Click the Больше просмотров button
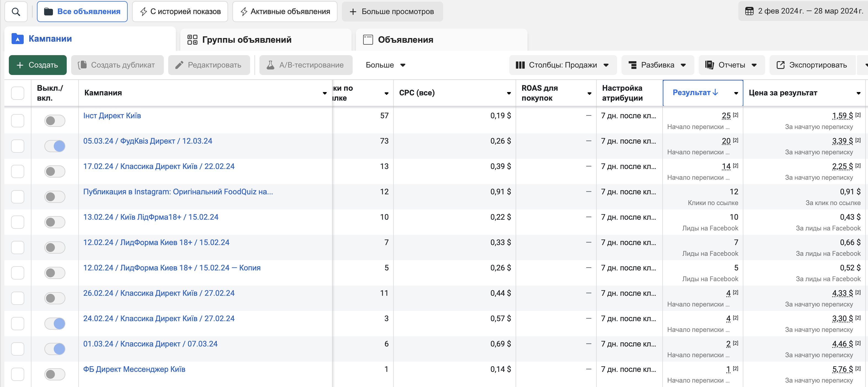The image size is (868, 387). (392, 12)
